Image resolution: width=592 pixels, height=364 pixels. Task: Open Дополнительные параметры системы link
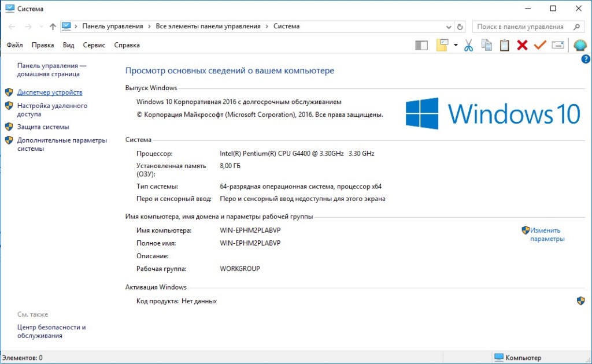(x=62, y=144)
